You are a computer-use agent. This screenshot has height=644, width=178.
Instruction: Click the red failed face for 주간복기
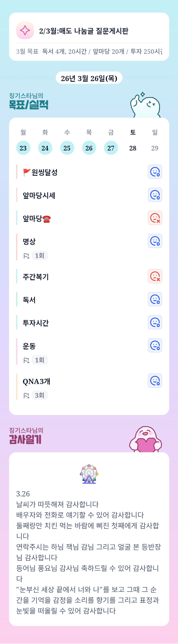coord(155,276)
